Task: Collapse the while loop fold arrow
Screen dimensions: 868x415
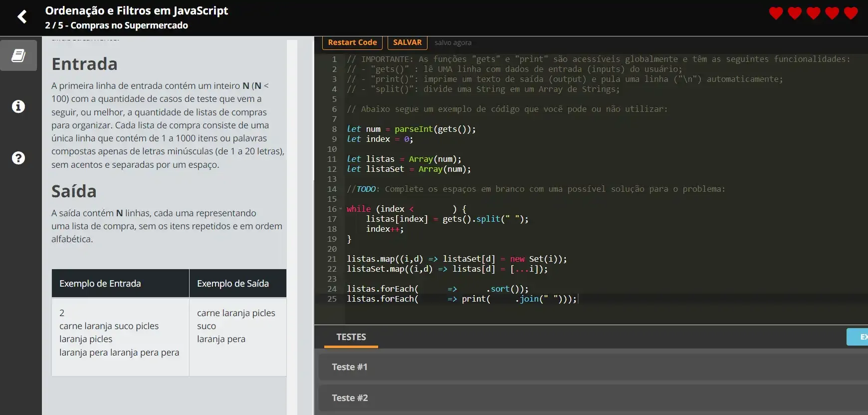Action: (341, 209)
